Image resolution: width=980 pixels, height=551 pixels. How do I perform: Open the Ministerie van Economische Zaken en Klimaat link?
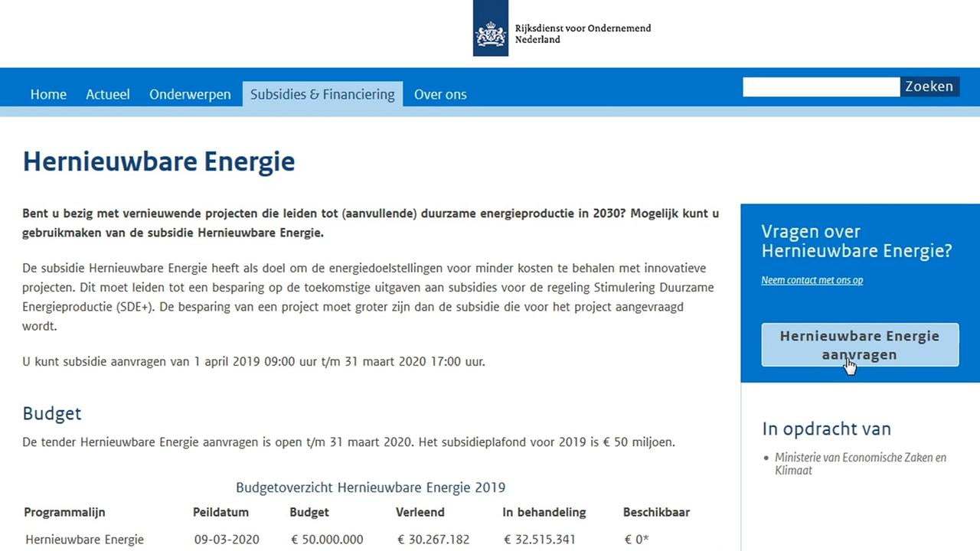click(x=860, y=464)
